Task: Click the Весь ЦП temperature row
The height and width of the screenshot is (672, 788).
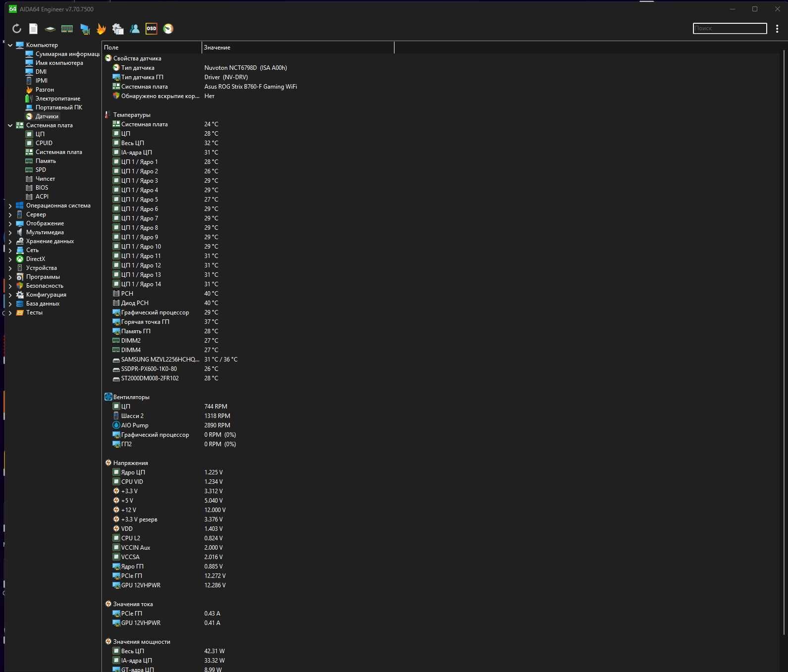Action: [x=441, y=143]
